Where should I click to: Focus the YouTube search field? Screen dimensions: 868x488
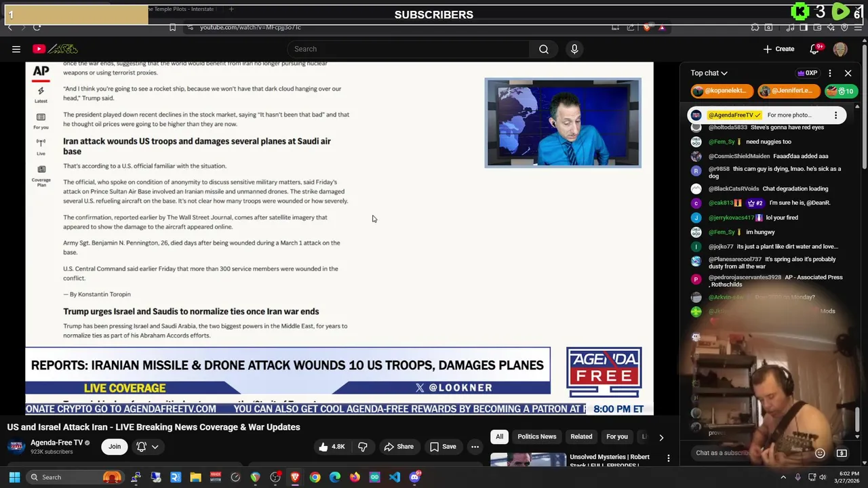click(408, 49)
